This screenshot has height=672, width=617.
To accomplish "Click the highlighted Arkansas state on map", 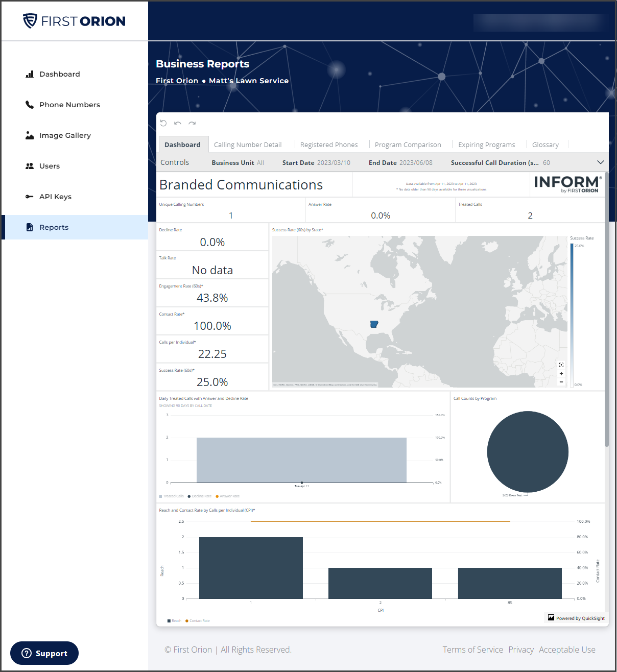I will coord(374,324).
